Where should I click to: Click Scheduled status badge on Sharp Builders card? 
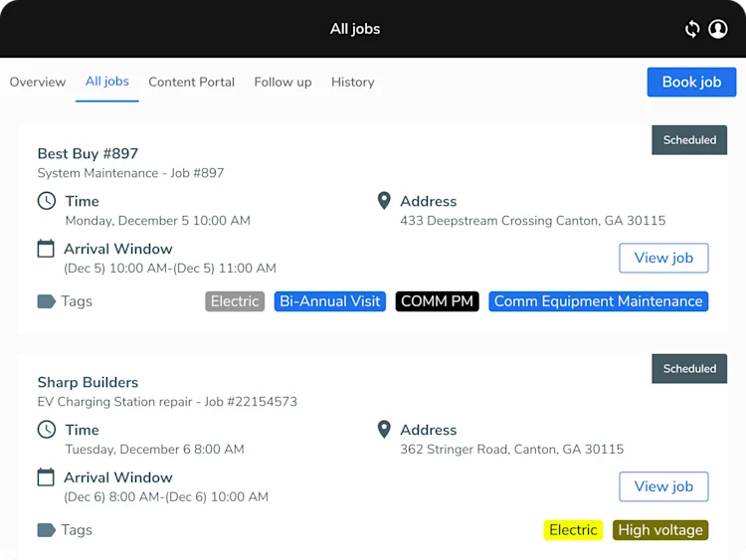[689, 368]
